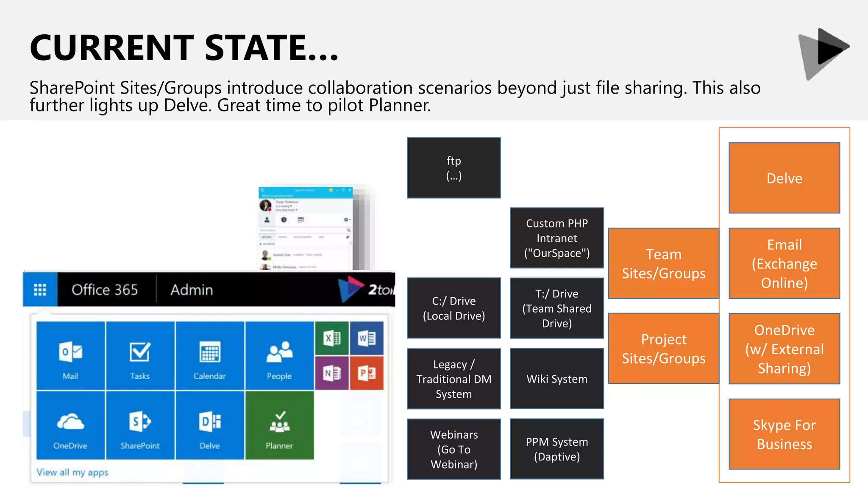The height and width of the screenshot is (488, 868).
Task: Click the play-arrow logo at top right
Action: click(824, 54)
